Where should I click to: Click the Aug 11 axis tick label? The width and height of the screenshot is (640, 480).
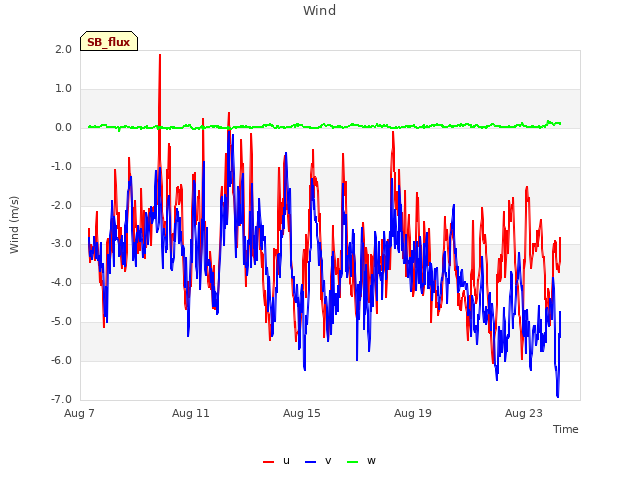click(x=191, y=413)
